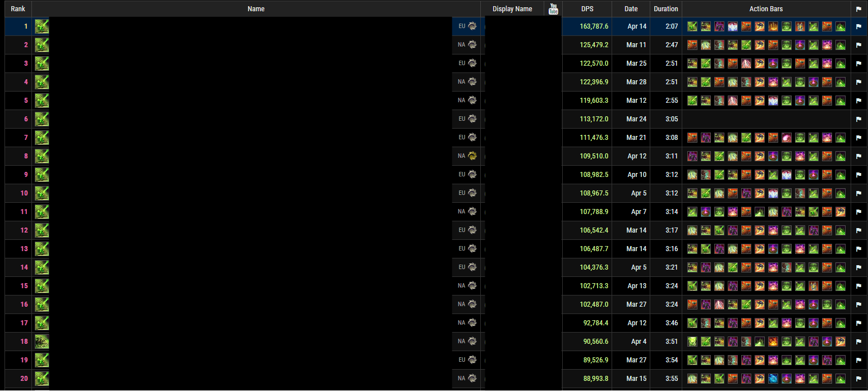Click the last skill icon in rank 2's action bars
The height and width of the screenshot is (391, 868).
click(x=841, y=44)
